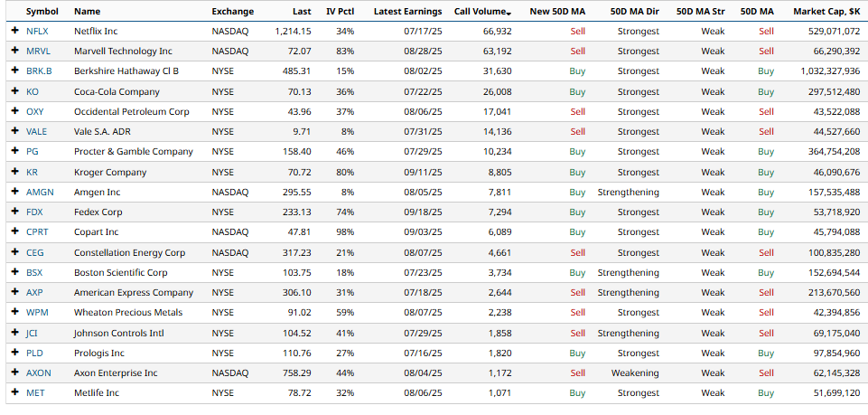Select Berkshire market cap 1,032,327,936

pyautogui.click(x=830, y=71)
